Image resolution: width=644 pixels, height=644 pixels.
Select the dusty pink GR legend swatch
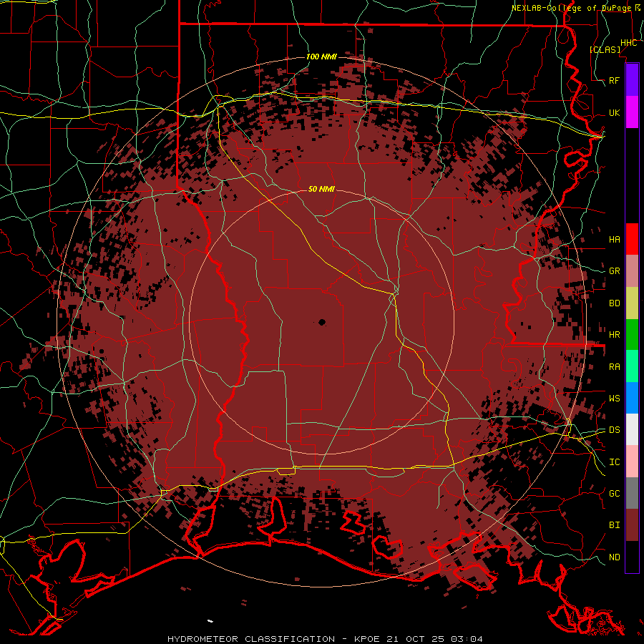click(632, 271)
